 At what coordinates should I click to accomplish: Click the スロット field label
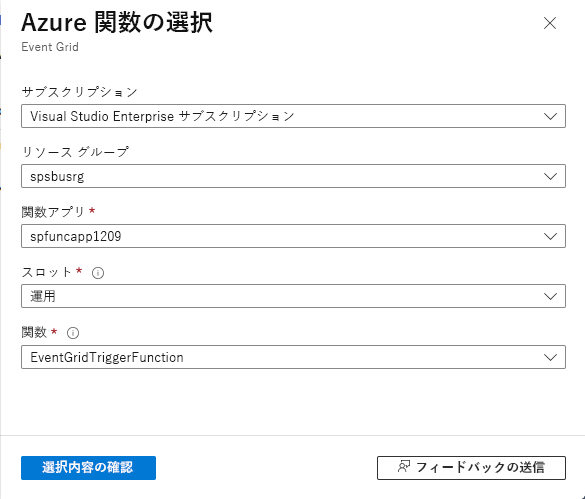[46, 272]
